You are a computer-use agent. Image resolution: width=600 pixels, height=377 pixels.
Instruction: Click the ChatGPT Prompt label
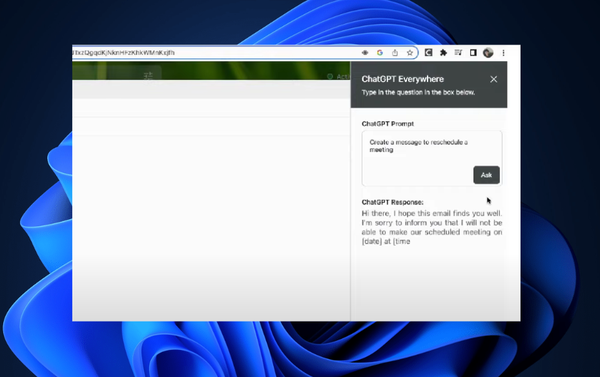[388, 124]
